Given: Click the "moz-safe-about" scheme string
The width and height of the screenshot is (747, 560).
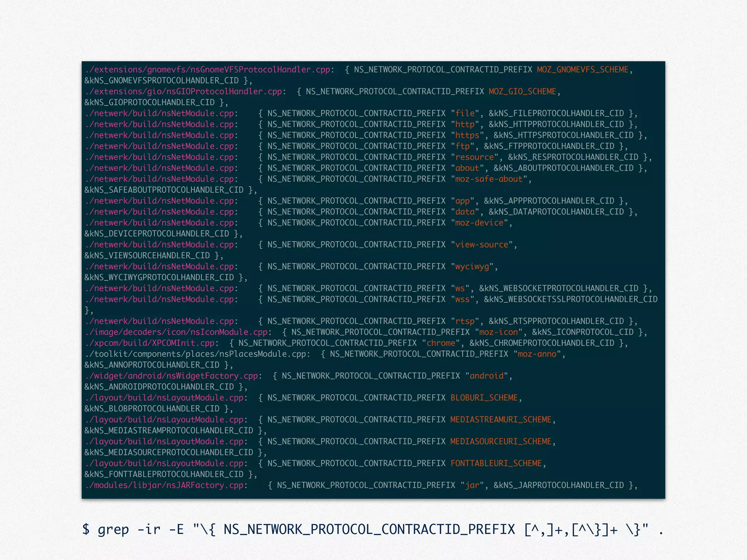Looking at the screenshot, I should [x=489, y=179].
